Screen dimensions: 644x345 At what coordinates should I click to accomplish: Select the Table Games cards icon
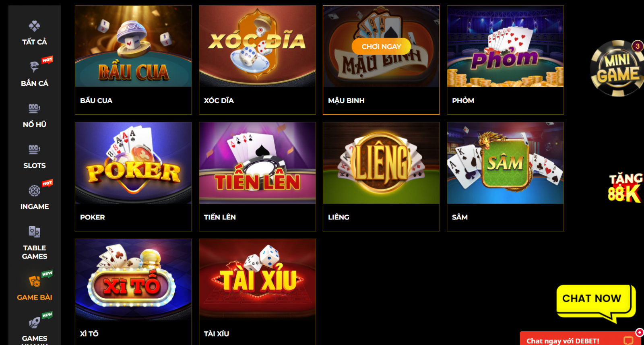35,232
